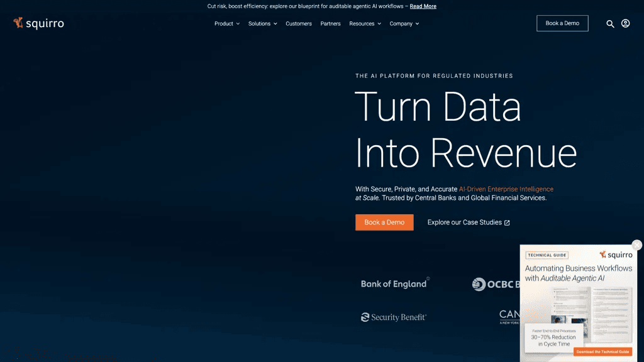Viewport: 644px width, 362px height.
Task: Click the header Book a Demo button
Action: click(x=562, y=23)
